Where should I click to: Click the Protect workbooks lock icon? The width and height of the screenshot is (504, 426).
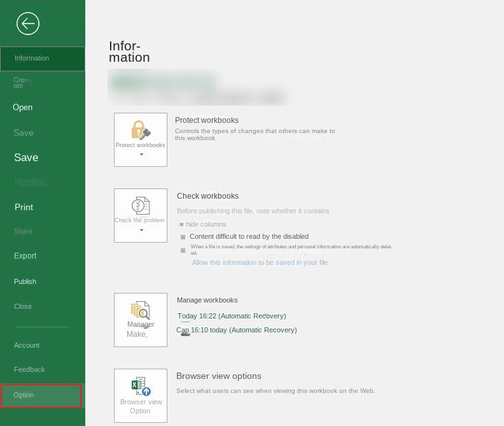[140, 129]
